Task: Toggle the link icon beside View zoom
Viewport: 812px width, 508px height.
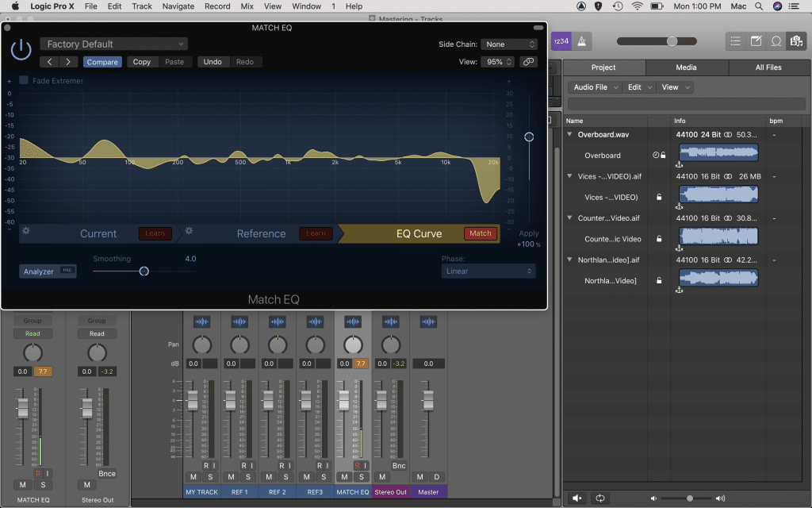Action: coord(528,61)
